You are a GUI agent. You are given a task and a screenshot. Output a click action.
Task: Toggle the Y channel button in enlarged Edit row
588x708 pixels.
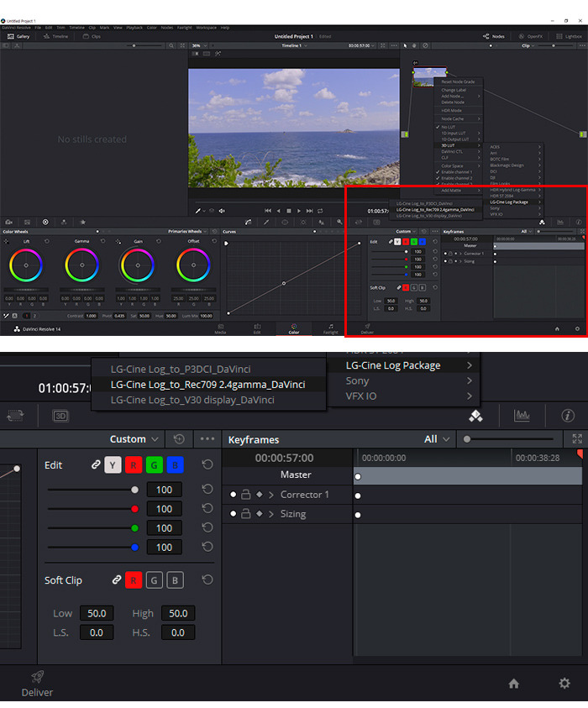(113, 464)
